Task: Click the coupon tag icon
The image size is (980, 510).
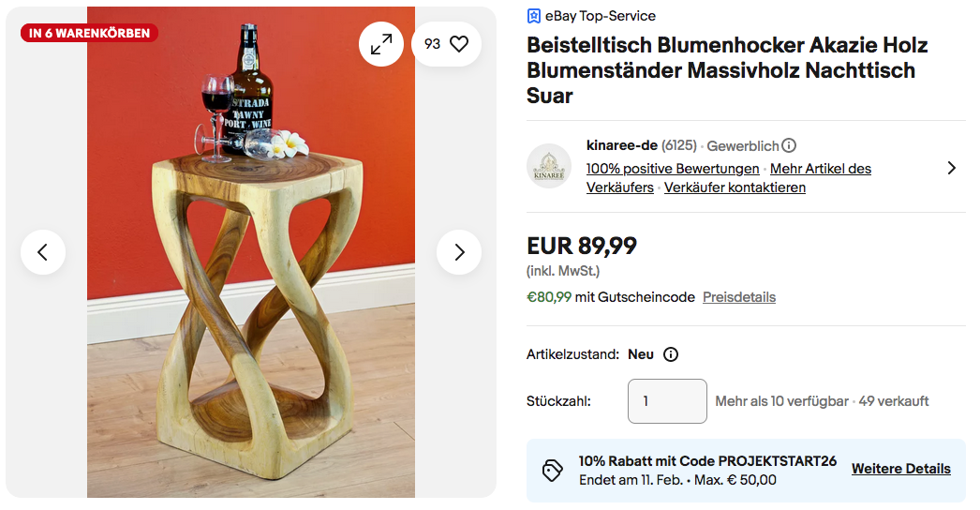Action: (x=553, y=471)
